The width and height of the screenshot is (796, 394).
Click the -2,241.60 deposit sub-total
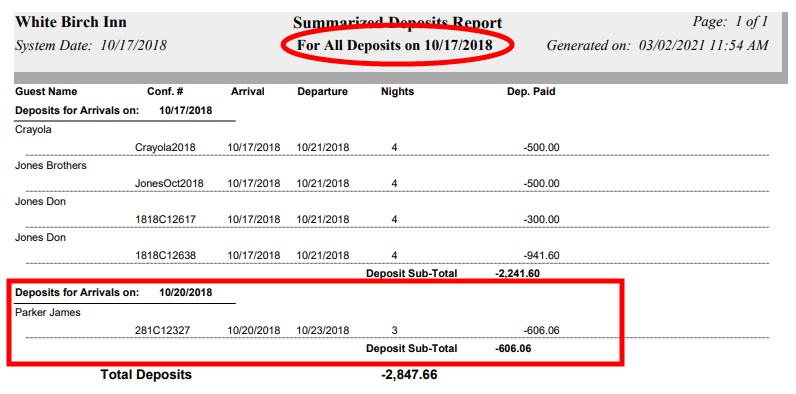[x=517, y=273]
